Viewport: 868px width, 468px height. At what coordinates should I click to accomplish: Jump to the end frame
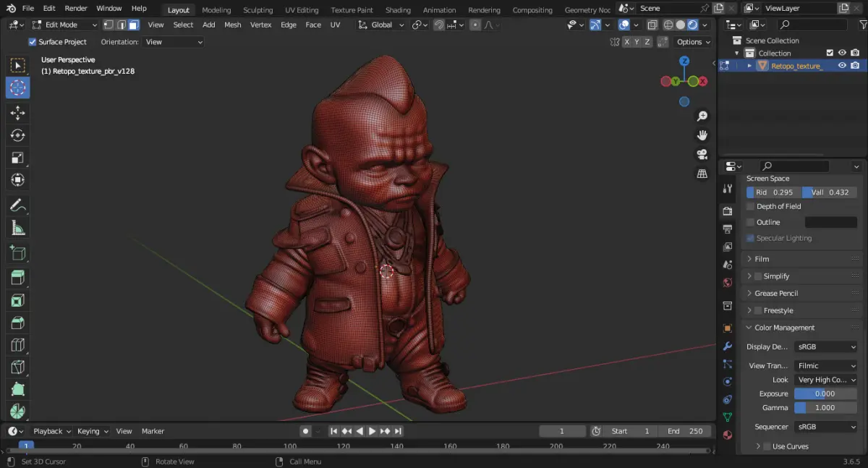pyautogui.click(x=398, y=431)
